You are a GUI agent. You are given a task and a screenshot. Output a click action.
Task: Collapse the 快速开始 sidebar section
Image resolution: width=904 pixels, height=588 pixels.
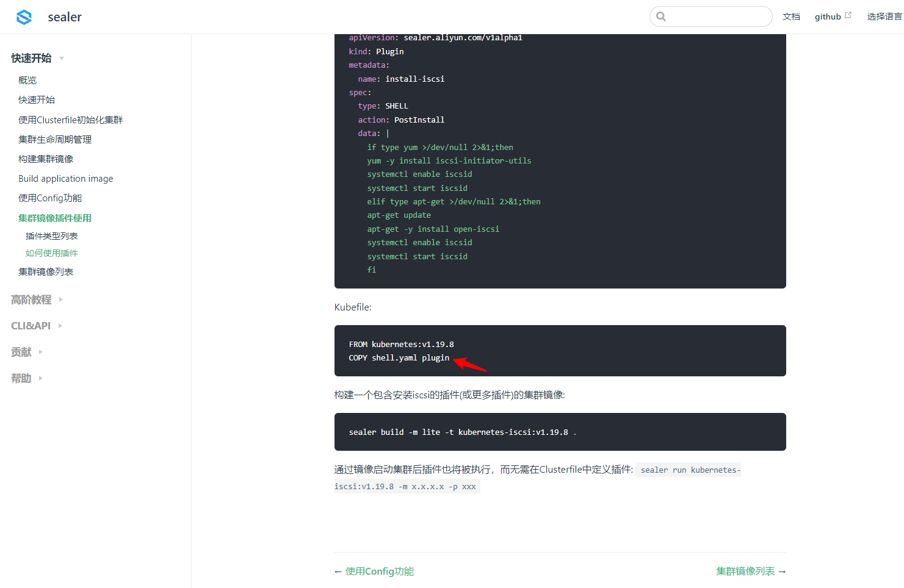pyautogui.click(x=31, y=58)
